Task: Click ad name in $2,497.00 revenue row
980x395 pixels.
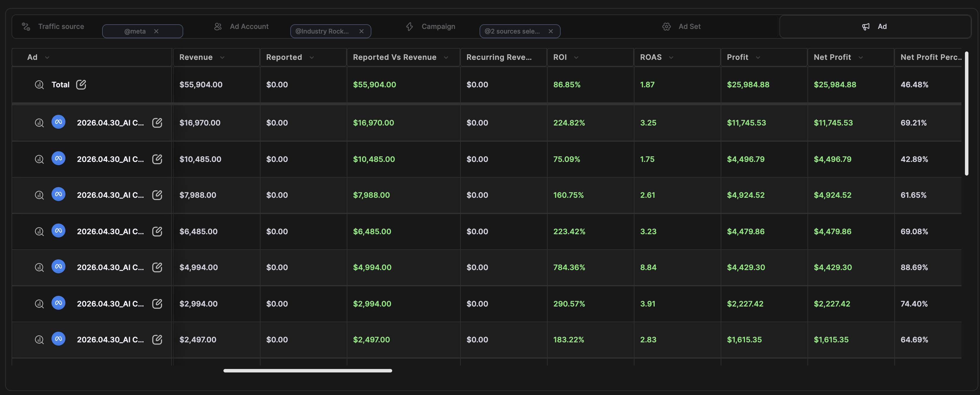Action: click(x=110, y=339)
